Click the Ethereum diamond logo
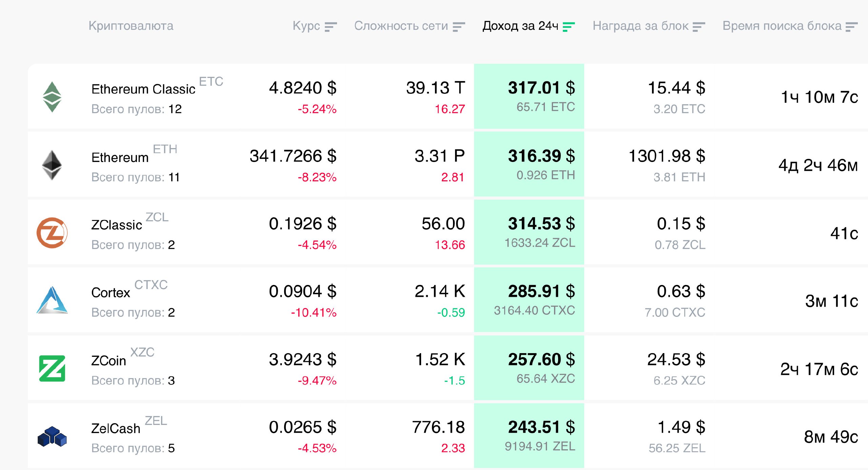The image size is (868, 470). (52, 165)
